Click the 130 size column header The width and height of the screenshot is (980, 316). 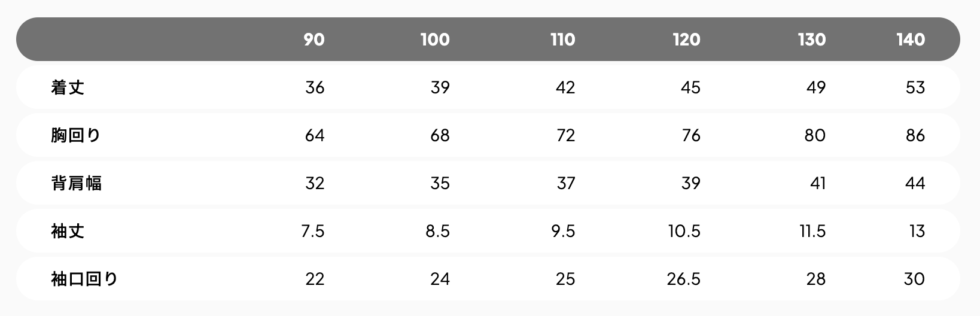point(812,39)
